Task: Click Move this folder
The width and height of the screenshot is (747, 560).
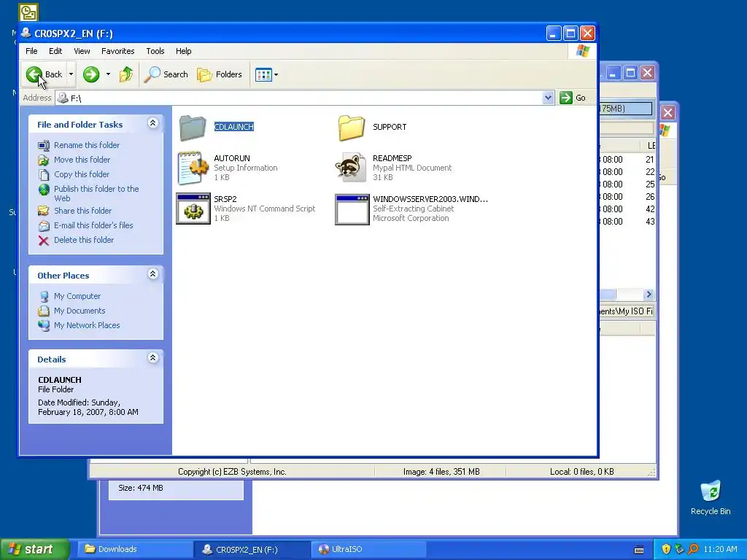Action: [82, 160]
